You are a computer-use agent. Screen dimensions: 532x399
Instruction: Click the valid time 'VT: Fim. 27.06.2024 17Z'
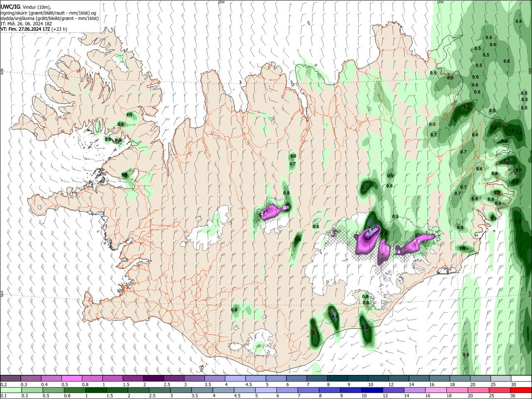(25, 29)
